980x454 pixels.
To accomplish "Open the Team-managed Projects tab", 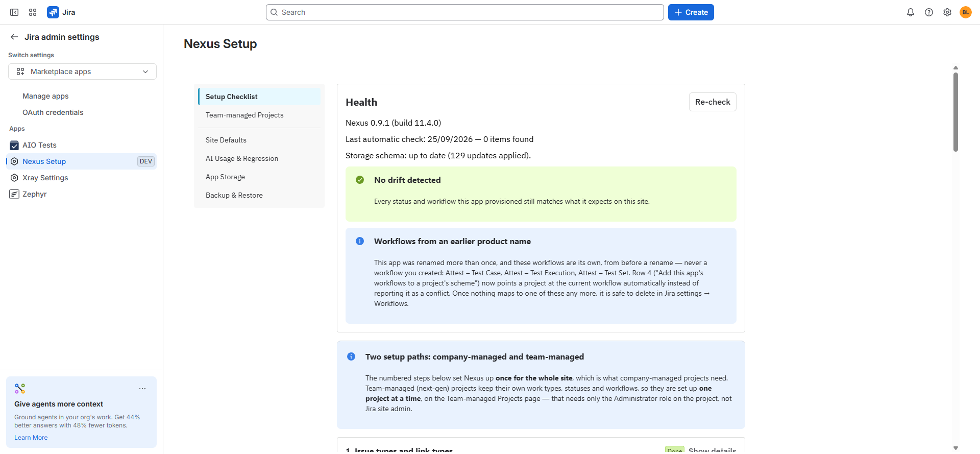I will tap(259, 115).
